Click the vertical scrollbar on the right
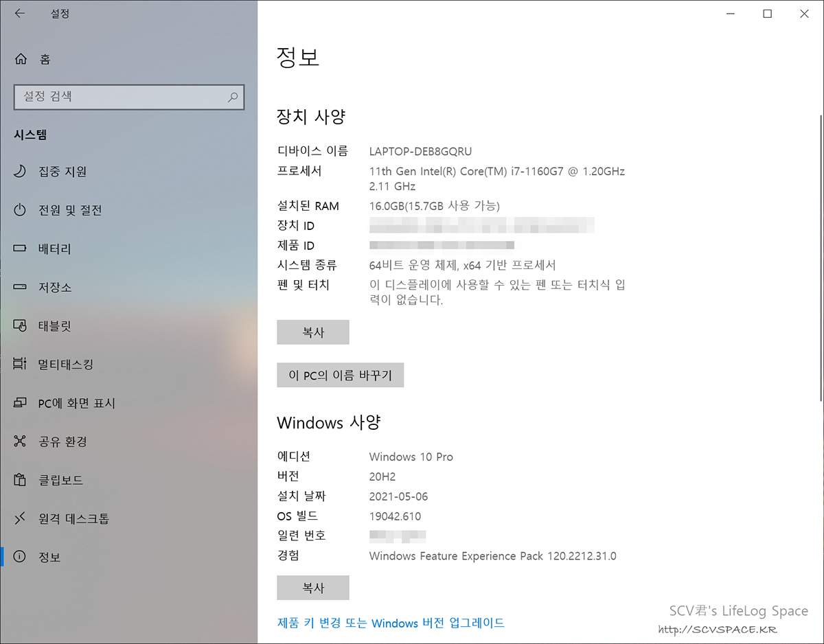The image size is (824, 644). tap(820, 257)
